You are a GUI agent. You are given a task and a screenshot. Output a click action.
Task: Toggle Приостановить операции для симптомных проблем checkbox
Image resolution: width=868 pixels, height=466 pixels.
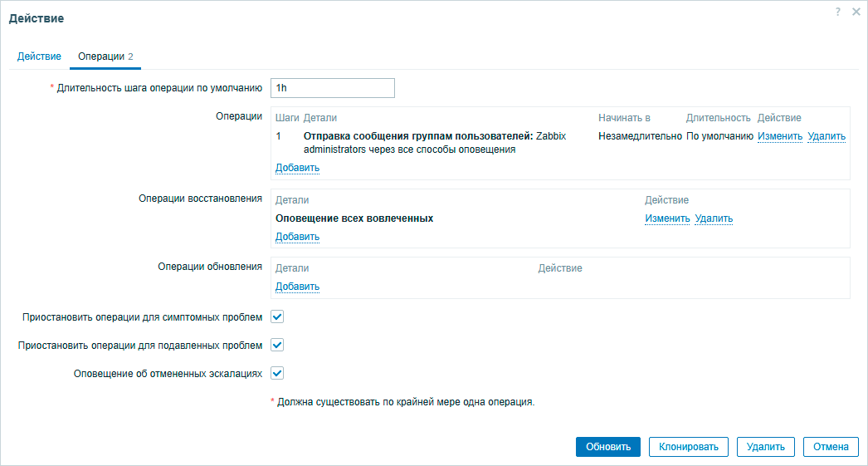[278, 316]
